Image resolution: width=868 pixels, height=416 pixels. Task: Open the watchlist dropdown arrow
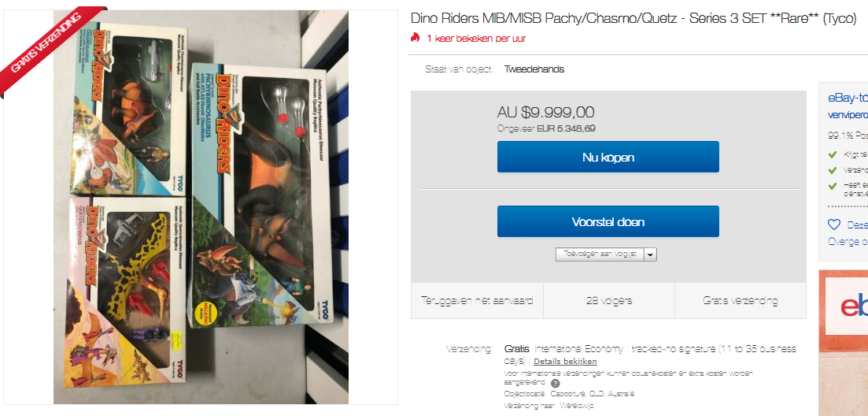click(x=651, y=254)
